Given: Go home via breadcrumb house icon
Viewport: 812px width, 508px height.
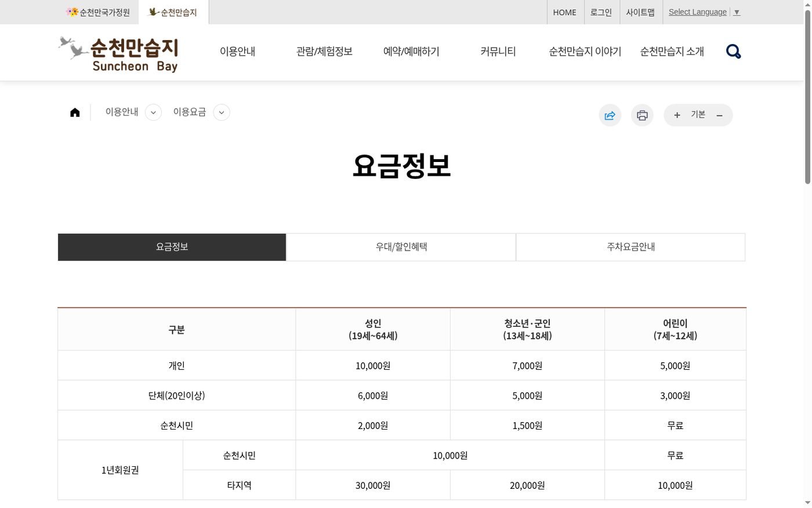Looking at the screenshot, I should pos(75,113).
